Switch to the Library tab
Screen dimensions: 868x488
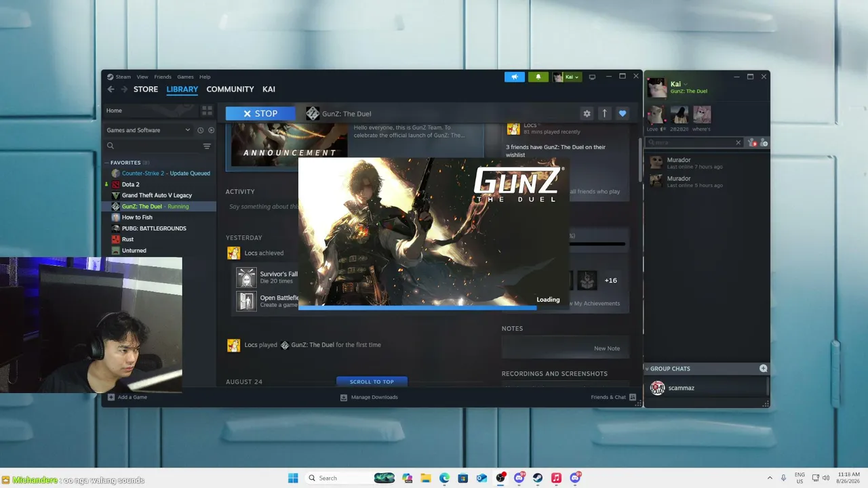click(182, 89)
